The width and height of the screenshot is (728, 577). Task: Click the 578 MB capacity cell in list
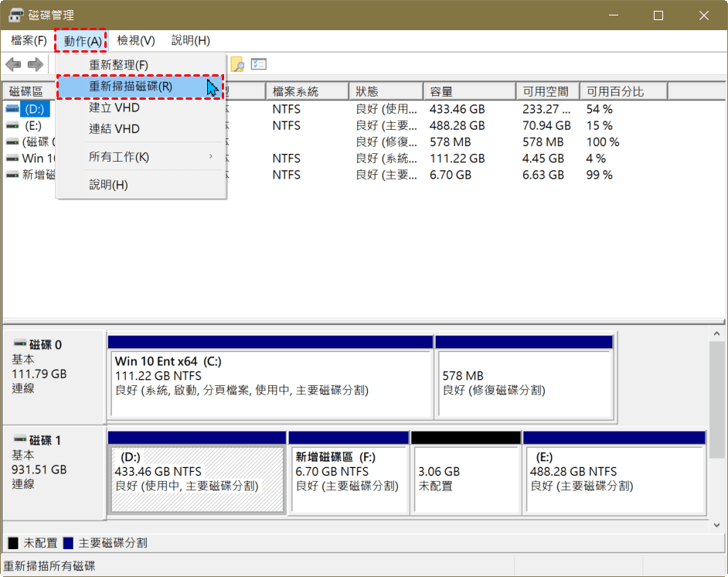pyautogui.click(x=451, y=142)
